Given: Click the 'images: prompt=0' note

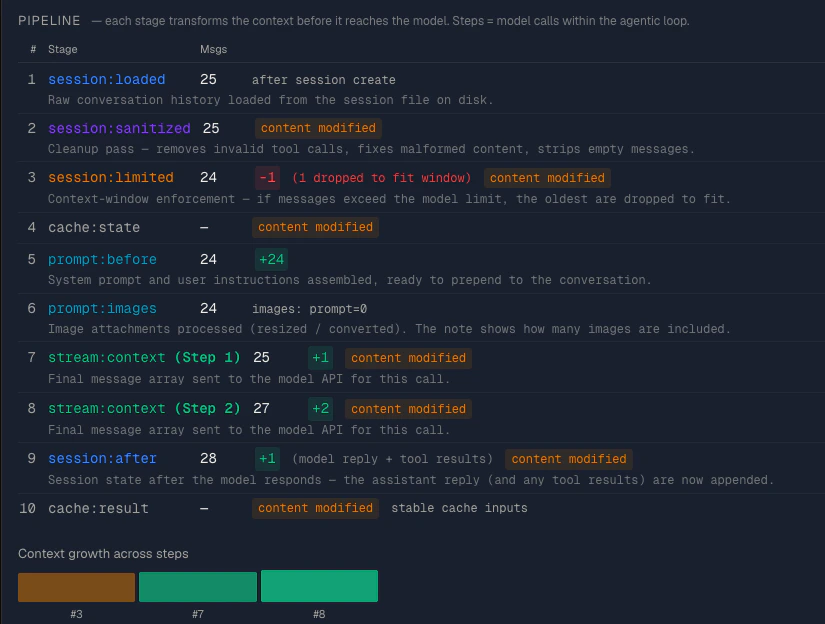Looking at the screenshot, I should pos(309,309).
